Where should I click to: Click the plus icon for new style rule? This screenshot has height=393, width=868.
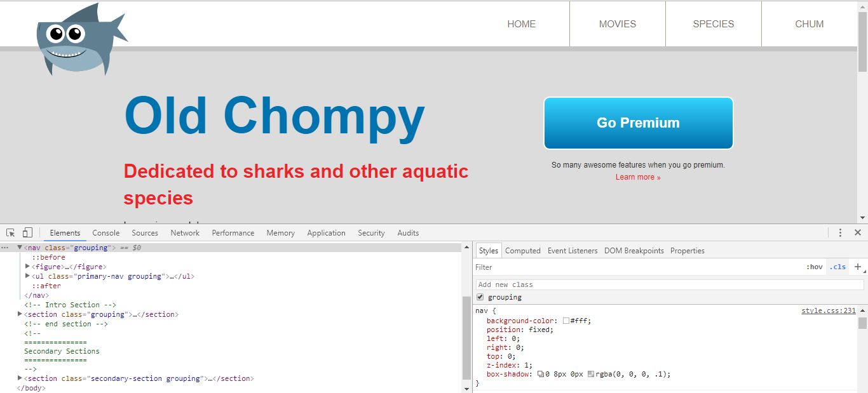click(857, 267)
